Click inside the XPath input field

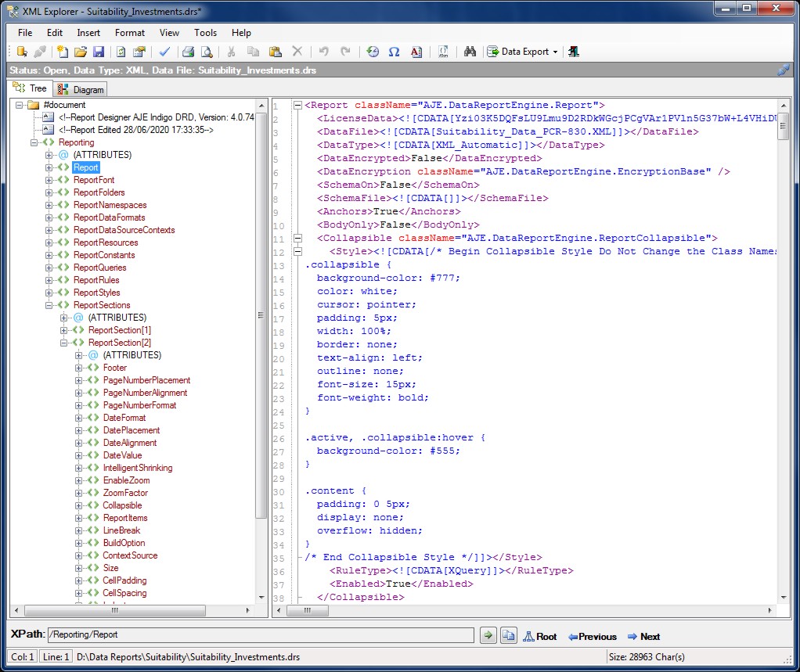click(x=260, y=635)
